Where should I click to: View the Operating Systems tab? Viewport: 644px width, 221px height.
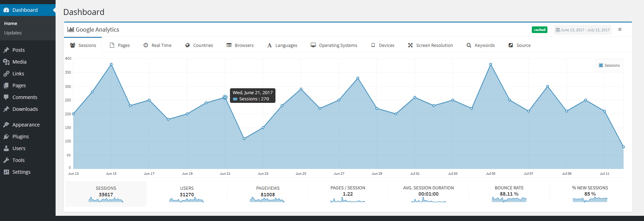[334, 45]
